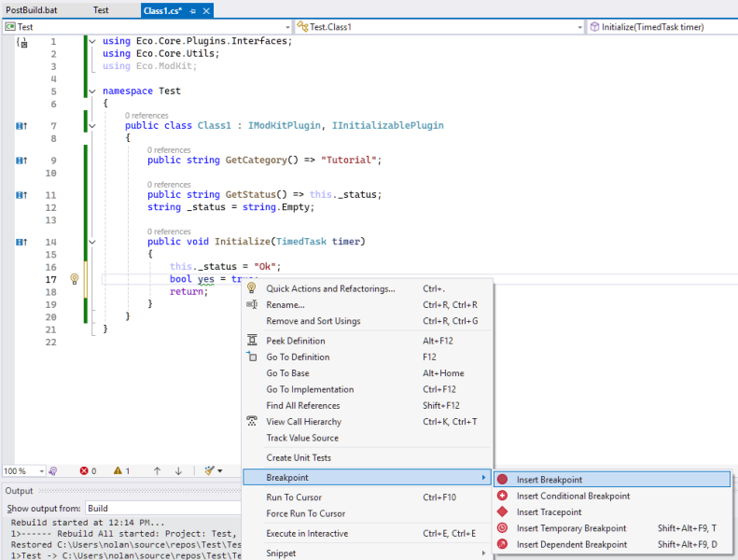This screenshot has height=560, width=738.
Task: Open the Breakpoint submenu item
Action: pos(367,478)
